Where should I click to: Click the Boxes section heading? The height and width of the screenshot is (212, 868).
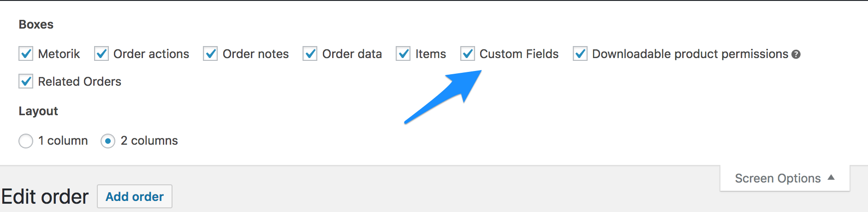[36, 24]
